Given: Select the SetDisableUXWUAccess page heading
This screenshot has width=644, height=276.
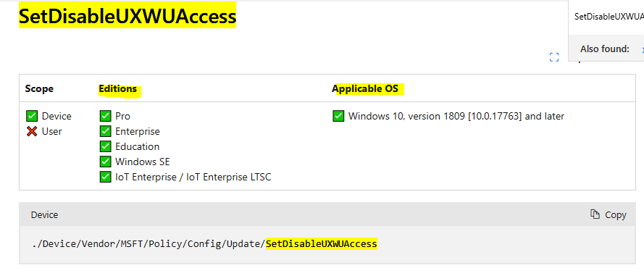Looking at the screenshot, I should 127,16.
